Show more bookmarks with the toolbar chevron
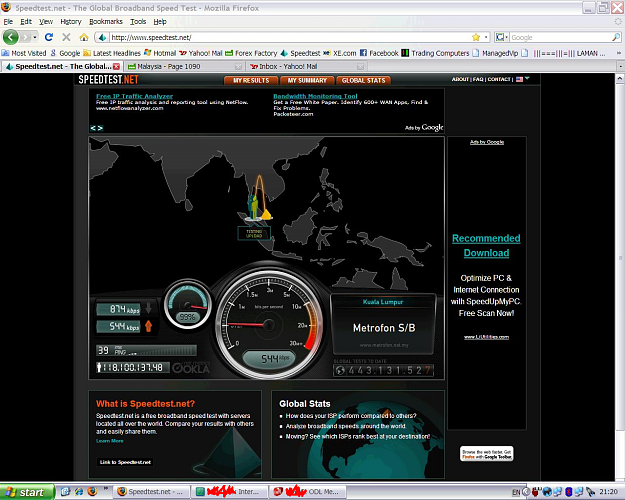The image size is (625, 500). tap(619, 53)
